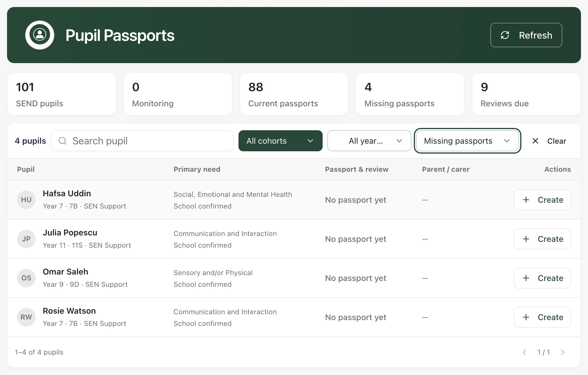588x375 pixels.
Task: Open pupil name Omar Saleh
Action: [x=65, y=272]
